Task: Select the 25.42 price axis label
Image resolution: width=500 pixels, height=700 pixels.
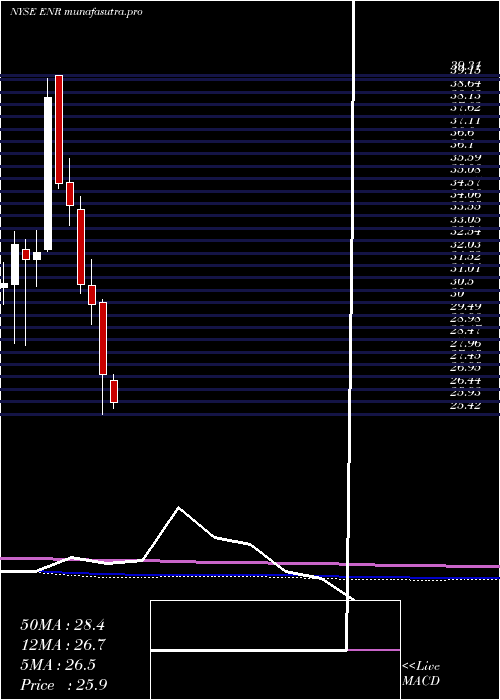Action: pos(465,406)
